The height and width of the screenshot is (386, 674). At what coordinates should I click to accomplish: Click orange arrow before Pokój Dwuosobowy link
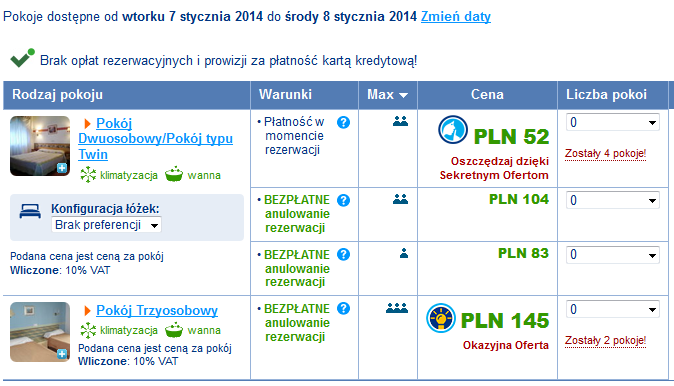click(x=87, y=124)
